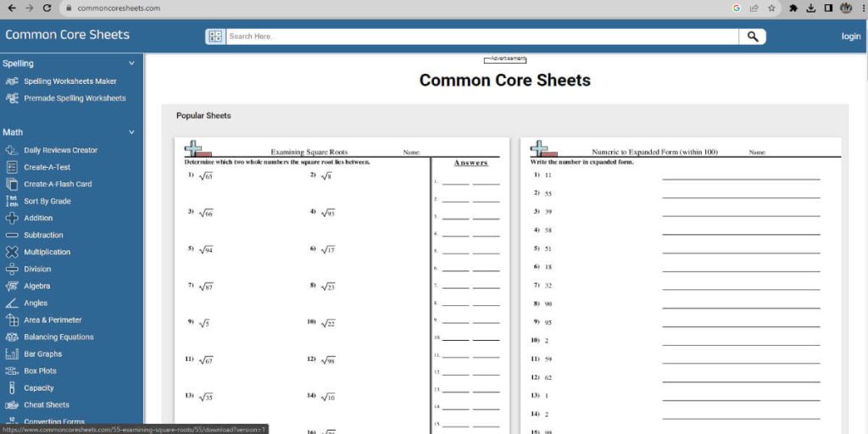Open the Examining Square Roots worksheet thumbnail
This screenshot has height=434, width=868.
tap(342, 286)
